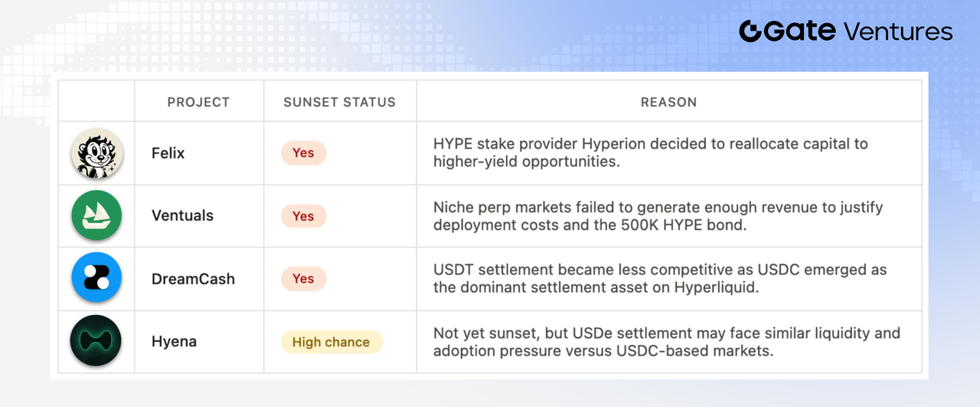Click the "High chance" yellow badge

coord(331,342)
